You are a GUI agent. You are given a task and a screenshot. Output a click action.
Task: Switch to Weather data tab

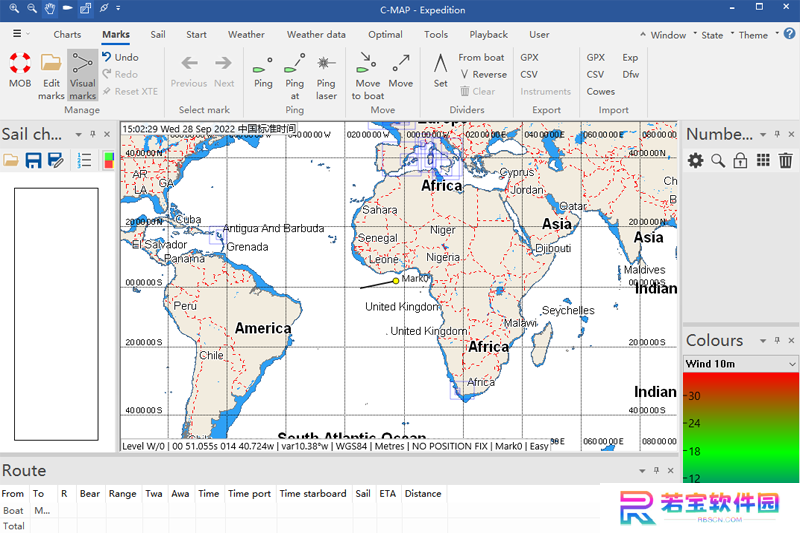[316, 35]
